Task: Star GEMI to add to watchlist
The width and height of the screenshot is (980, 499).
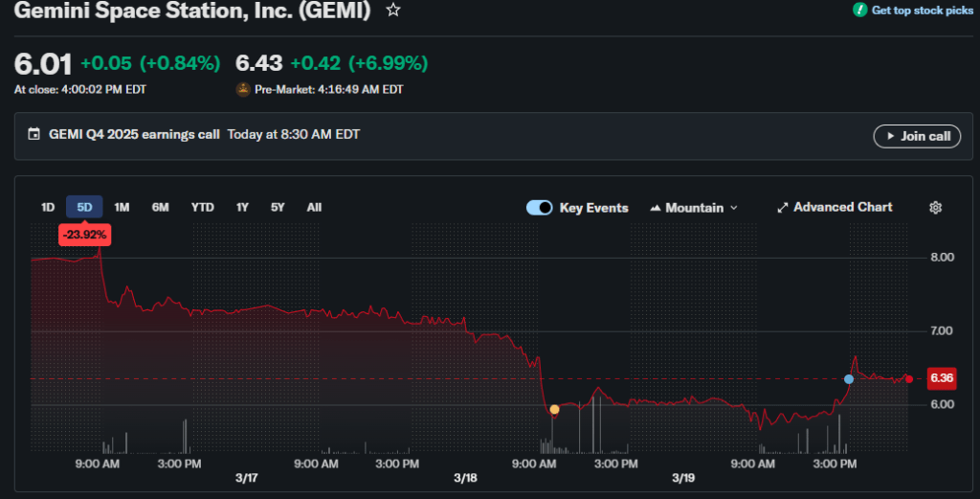Action: (393, 10)
